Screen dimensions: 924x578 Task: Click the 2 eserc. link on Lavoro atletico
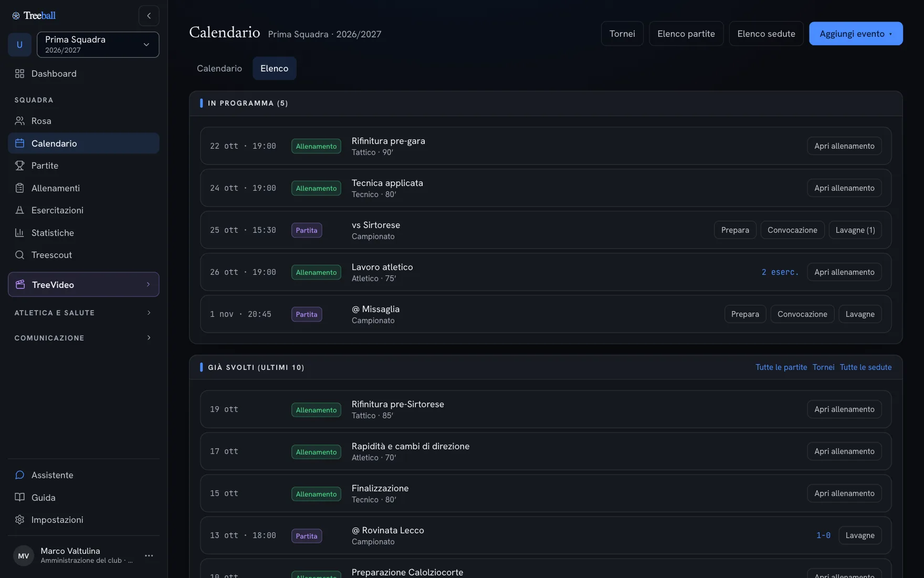point(780,272)
